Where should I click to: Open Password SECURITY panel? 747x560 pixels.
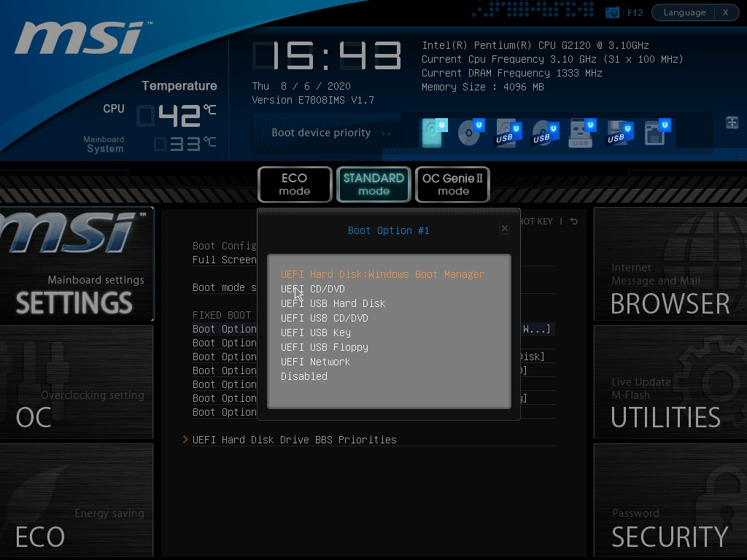point(670,500)
